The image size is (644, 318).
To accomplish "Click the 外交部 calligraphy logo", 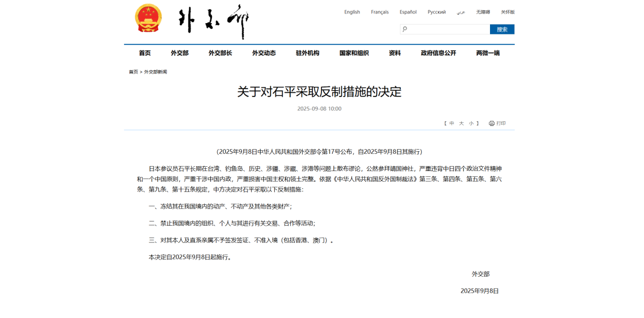I will (214, 21).
